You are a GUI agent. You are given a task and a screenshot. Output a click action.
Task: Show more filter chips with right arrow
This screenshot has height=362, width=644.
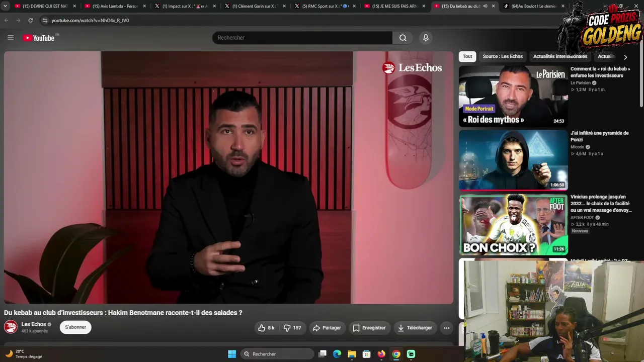(x=625, y=57)
